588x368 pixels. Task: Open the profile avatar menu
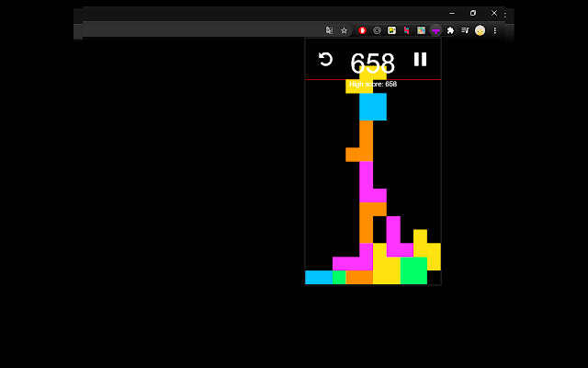(x=480, y=30)
